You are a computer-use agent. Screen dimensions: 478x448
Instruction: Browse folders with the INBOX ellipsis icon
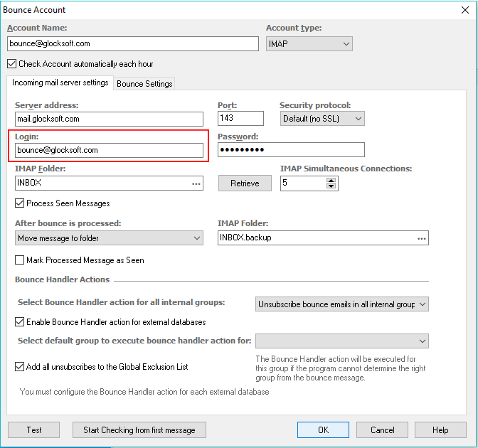click(x=196, y=183)
